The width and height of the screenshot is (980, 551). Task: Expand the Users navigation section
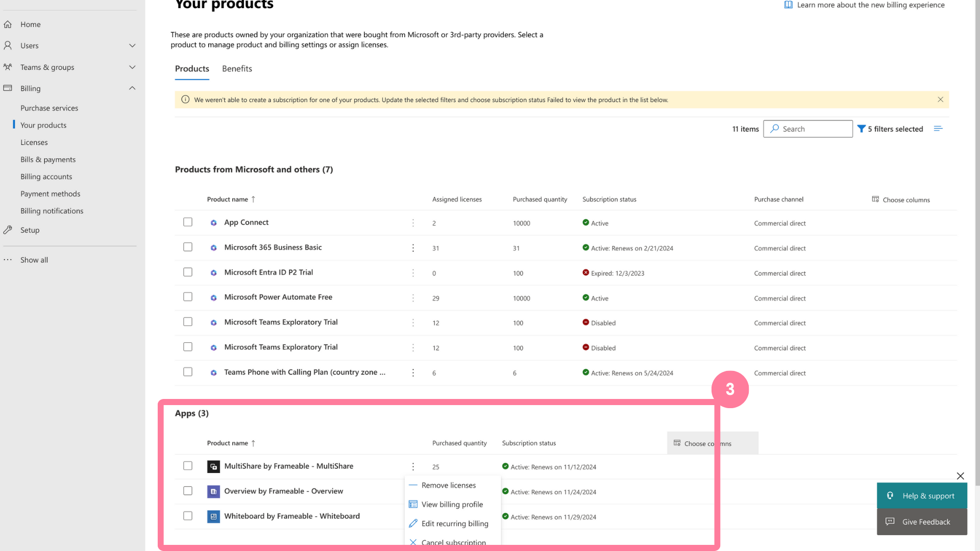132,46
